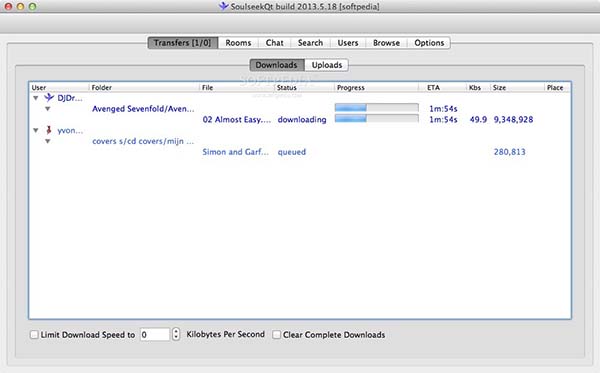Image resolution: width=600 pixels, height=373 pixels.
Task: Collapse the yvon... user row
Action: click(x=36, y=130)
